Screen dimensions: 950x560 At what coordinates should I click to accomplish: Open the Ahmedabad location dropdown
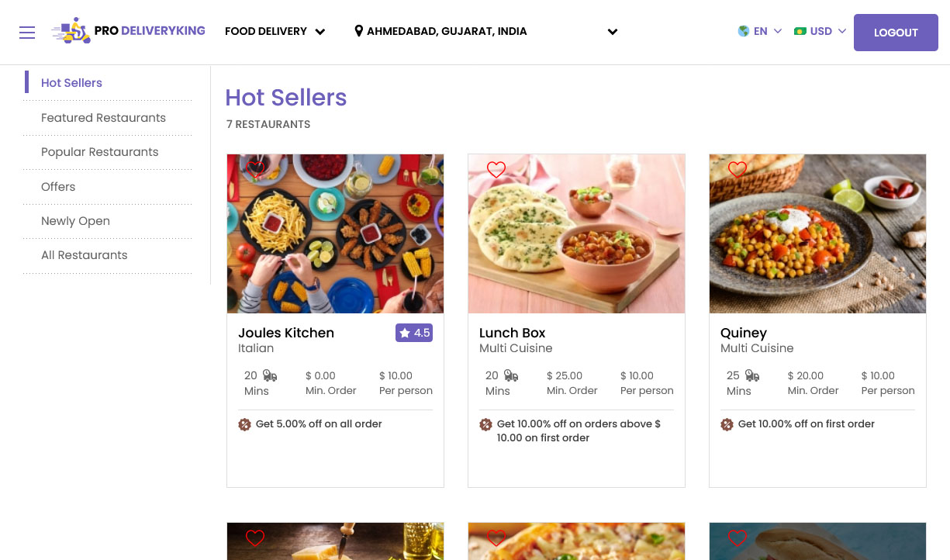(x=612, y=32)
